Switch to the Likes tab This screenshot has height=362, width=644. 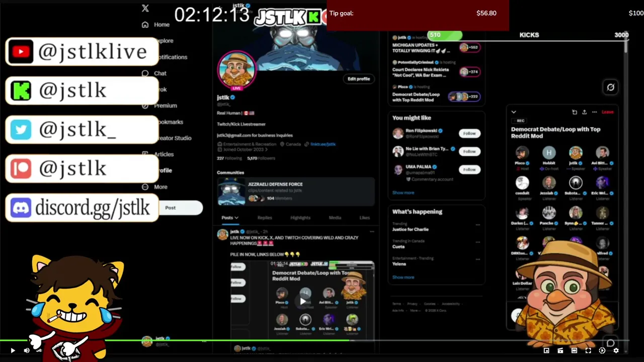pos(365,218)
